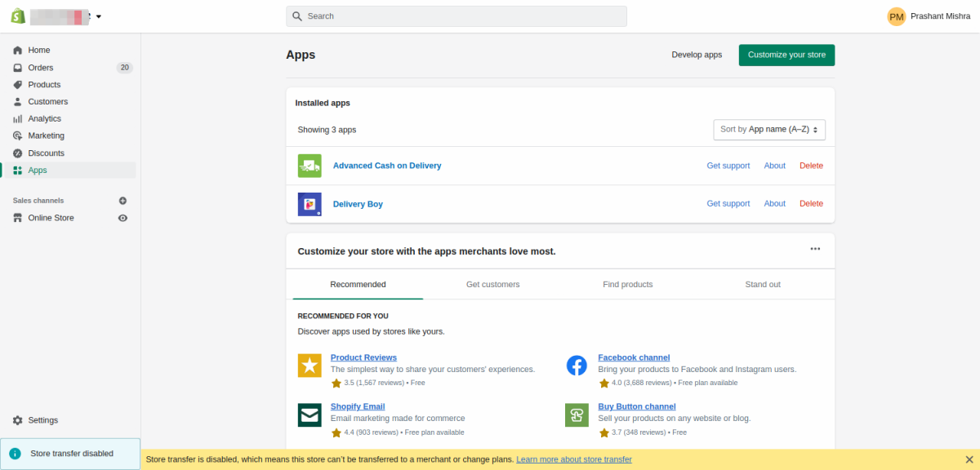Get support for Advanced Cash on Delivery

[728, 166]
